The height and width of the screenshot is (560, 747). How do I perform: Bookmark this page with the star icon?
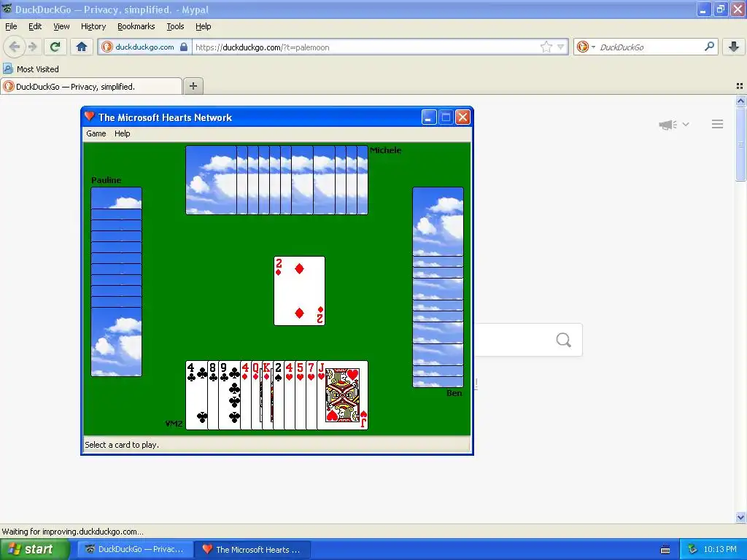(546, 47)
